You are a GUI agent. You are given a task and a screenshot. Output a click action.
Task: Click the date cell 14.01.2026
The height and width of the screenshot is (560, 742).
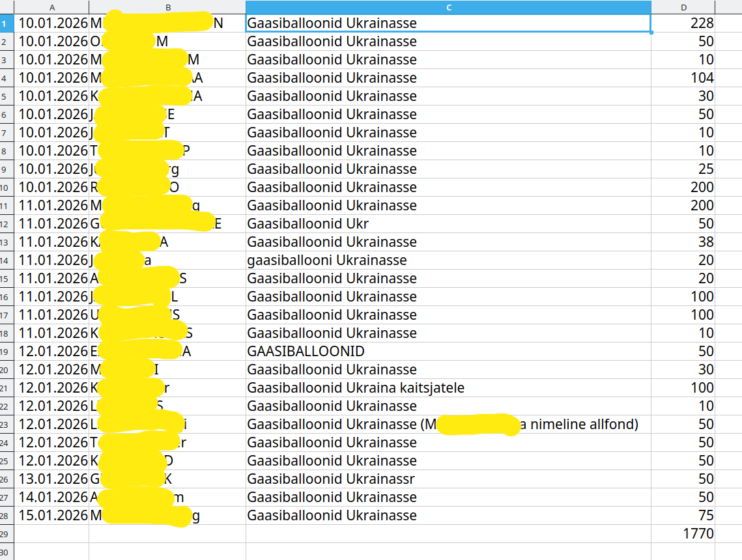[x=52, y=497]
